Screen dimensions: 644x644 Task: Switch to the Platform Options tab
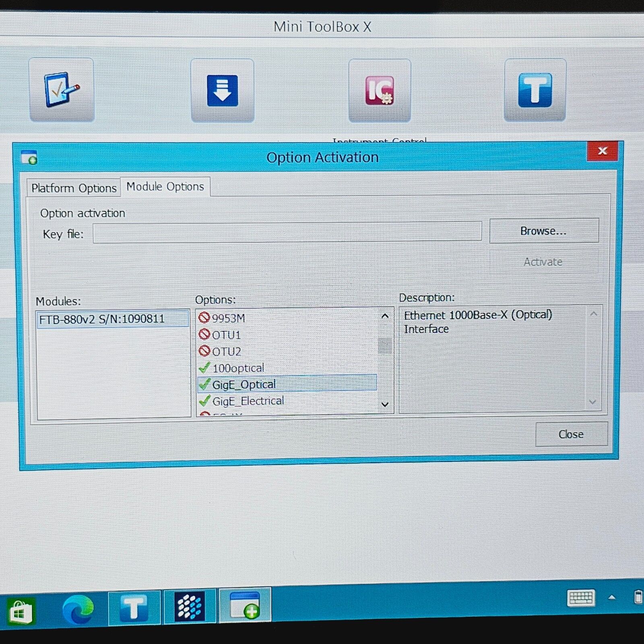[74, 188]
